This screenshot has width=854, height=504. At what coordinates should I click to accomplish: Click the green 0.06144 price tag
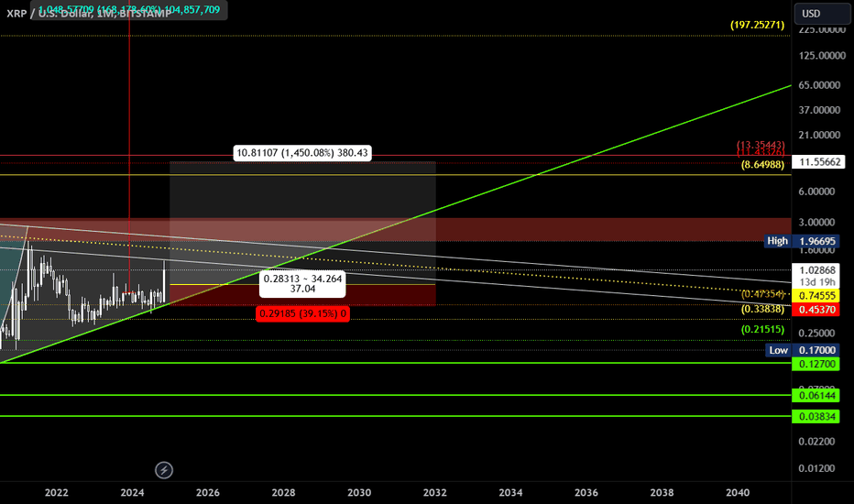coord(816,396)
